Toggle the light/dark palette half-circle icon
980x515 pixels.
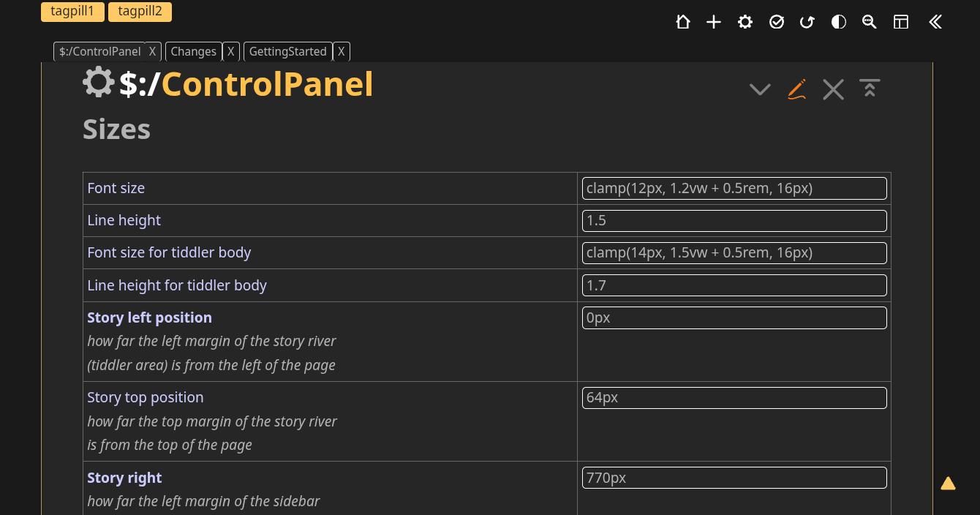pyautogui.click(x=839, y=22)
